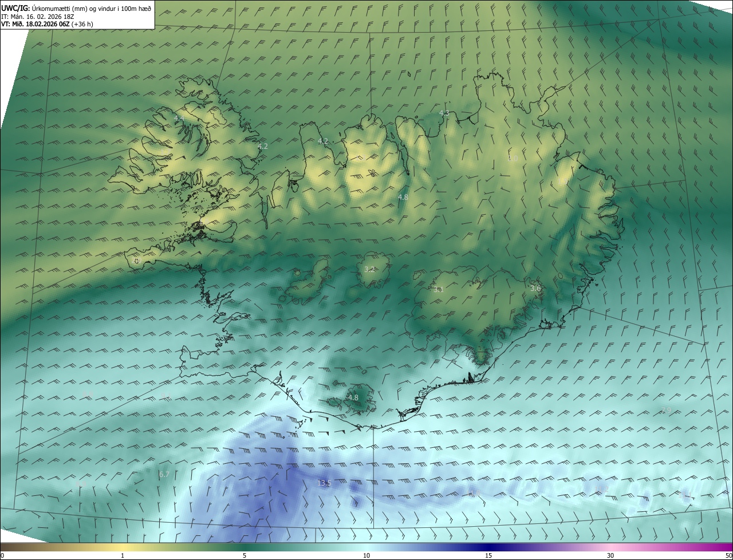Viewport: 733px width, 560px height.
Task: Click the 5 tick on the colour scale
Action: pos(245,555)
